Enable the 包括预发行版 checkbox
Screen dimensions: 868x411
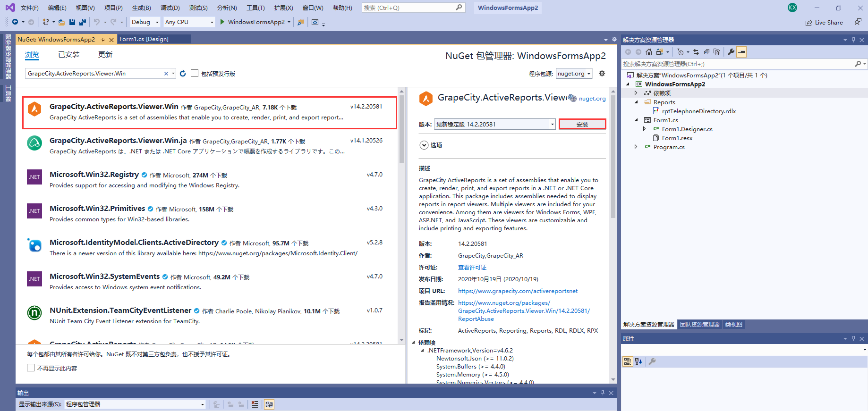pos(195,73)
